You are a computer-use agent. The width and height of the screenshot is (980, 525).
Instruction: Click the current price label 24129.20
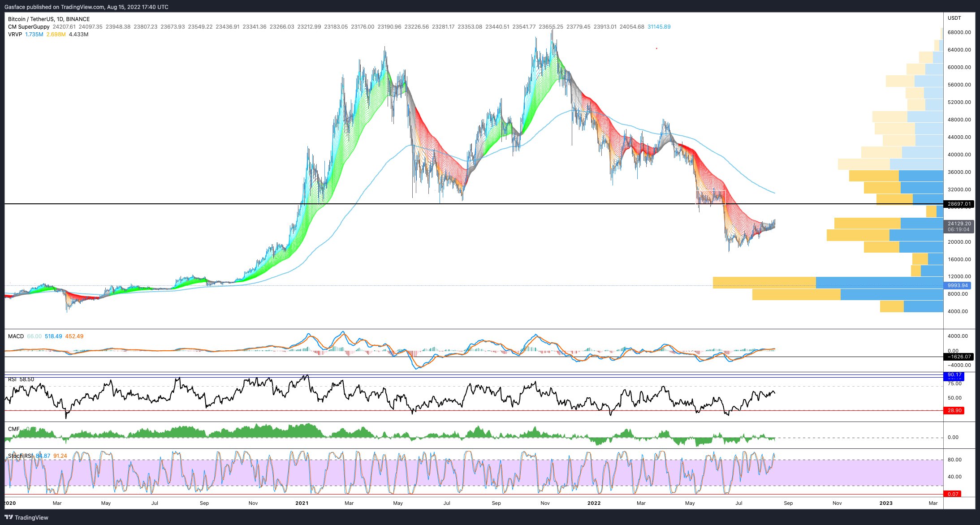coord(958,224)
